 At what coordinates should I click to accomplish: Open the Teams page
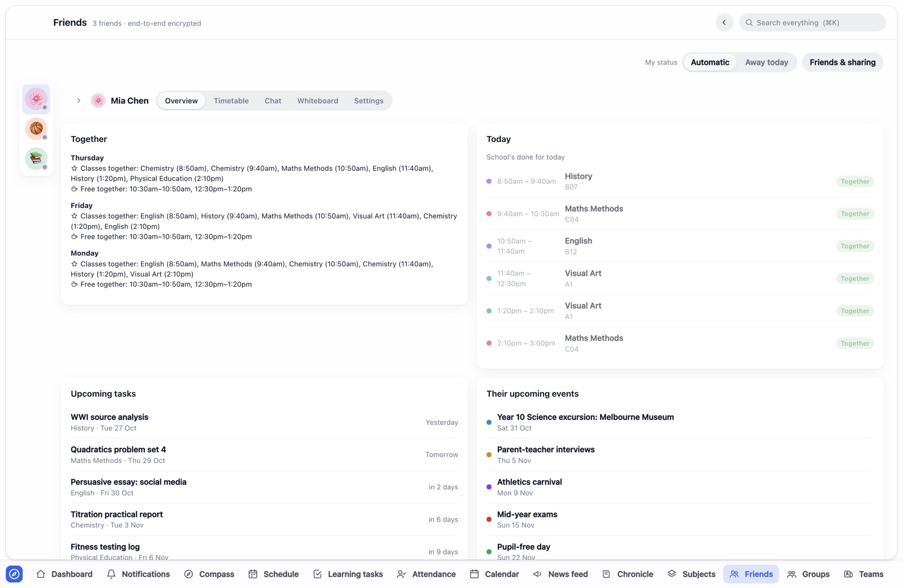[864, 574]
